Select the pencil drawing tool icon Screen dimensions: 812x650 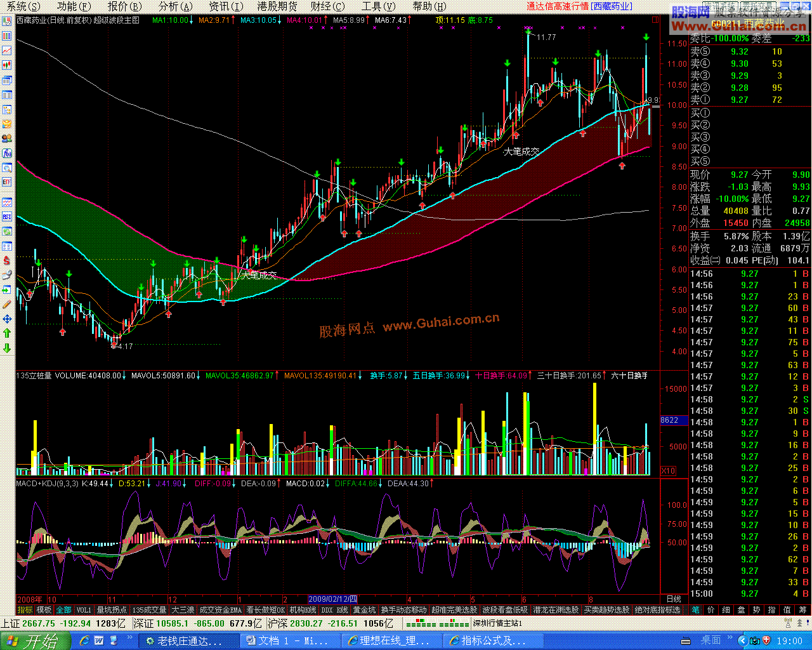click(7, 305)
